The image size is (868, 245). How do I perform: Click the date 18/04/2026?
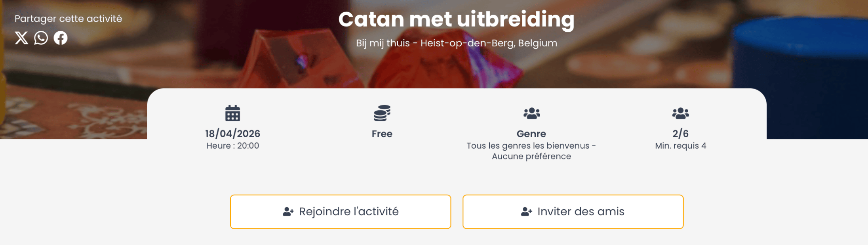pos(232,134)
